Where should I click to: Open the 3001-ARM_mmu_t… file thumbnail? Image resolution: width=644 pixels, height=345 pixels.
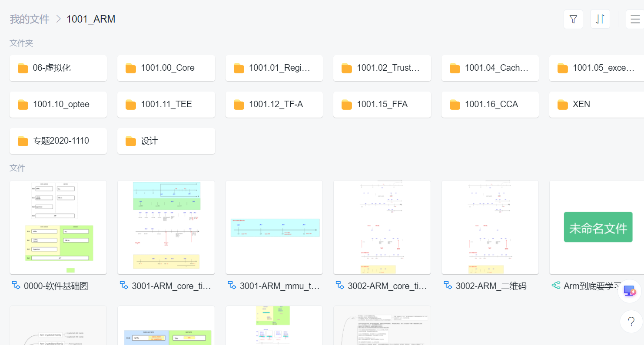tap(274, 227)
